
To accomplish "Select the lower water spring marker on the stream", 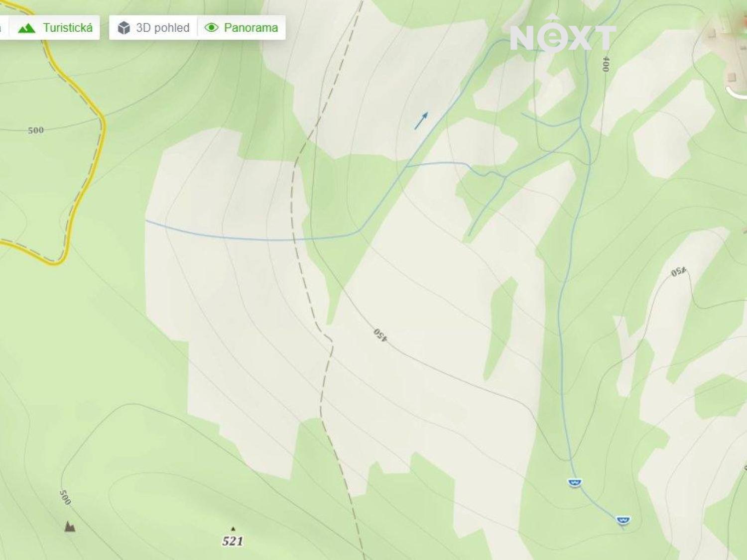I will point(622,520).
